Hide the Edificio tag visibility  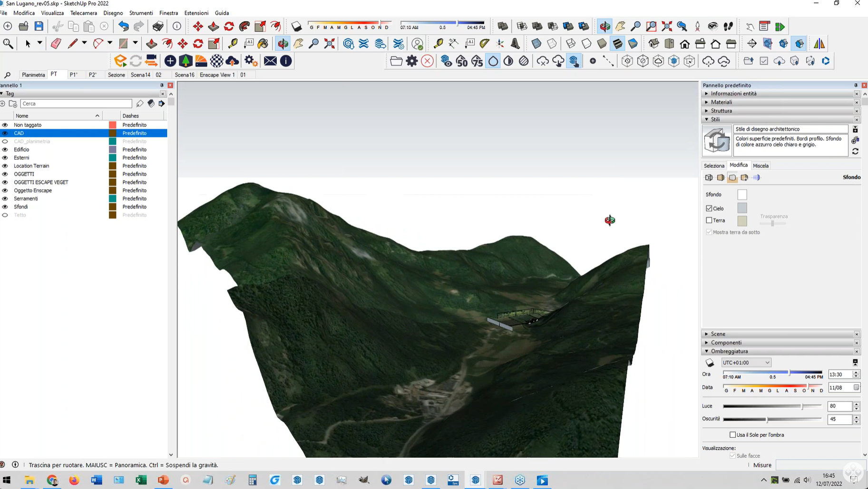tap(5, 150)
